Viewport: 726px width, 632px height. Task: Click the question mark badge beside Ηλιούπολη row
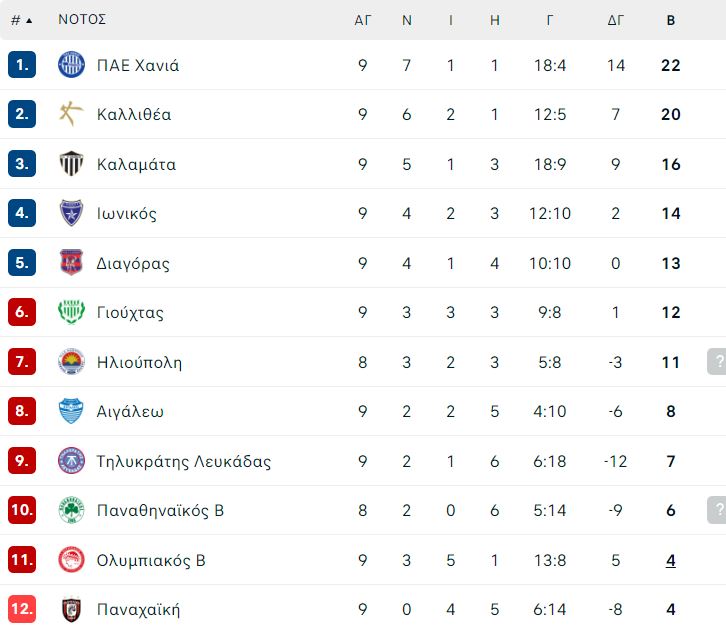point(717,361)
